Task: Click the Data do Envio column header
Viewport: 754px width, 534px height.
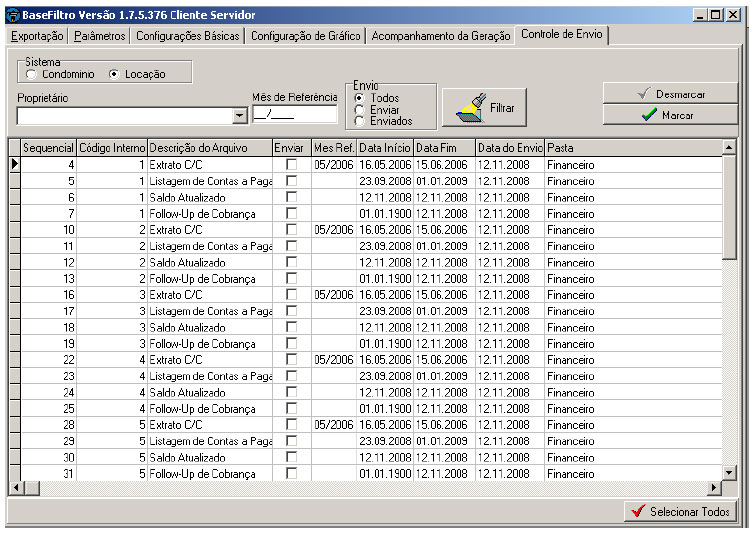Action: click(x=509, y=148)
